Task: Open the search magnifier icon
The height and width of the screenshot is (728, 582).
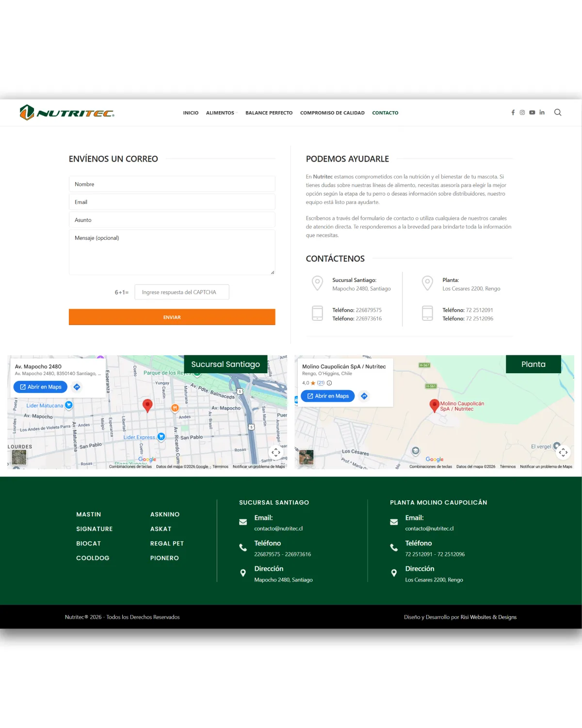Action: [x=558, y=113]
